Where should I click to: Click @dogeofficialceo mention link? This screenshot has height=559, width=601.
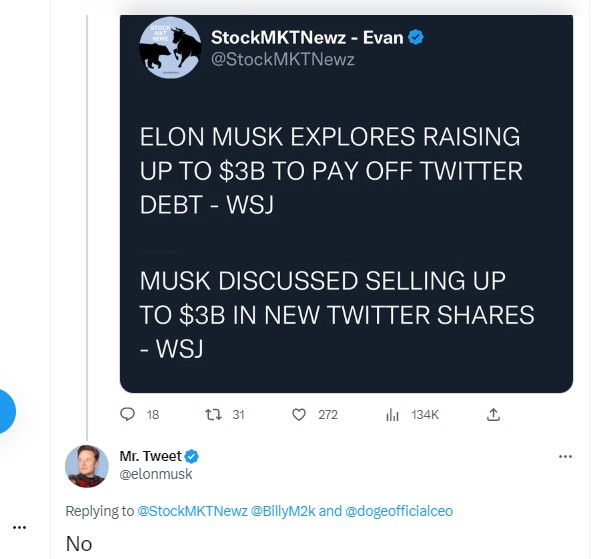click(400, 511)
